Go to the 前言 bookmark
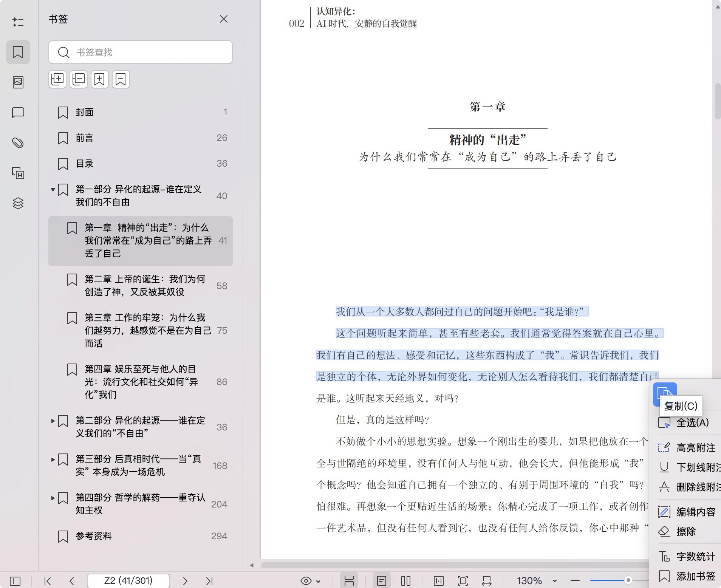 click(x=140, y=138)
